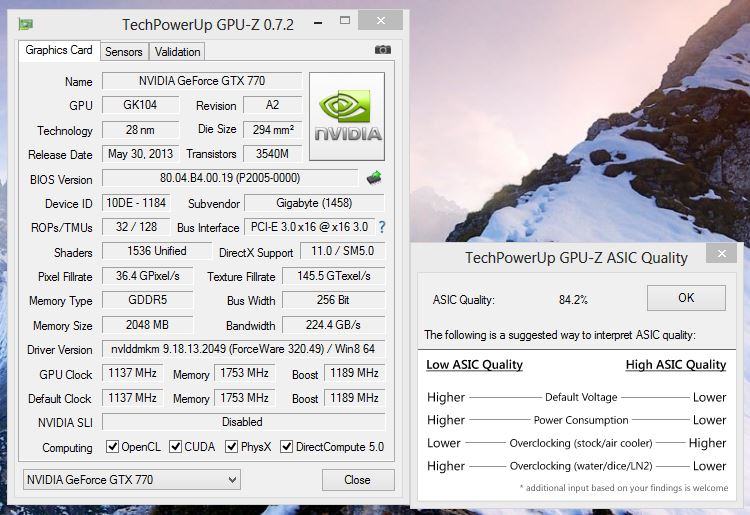Viewport: 750px width, 515px height.
Task: Click the TechPowerUp GPU-Z 0.7.2 title bar
Action: point(208,24)
